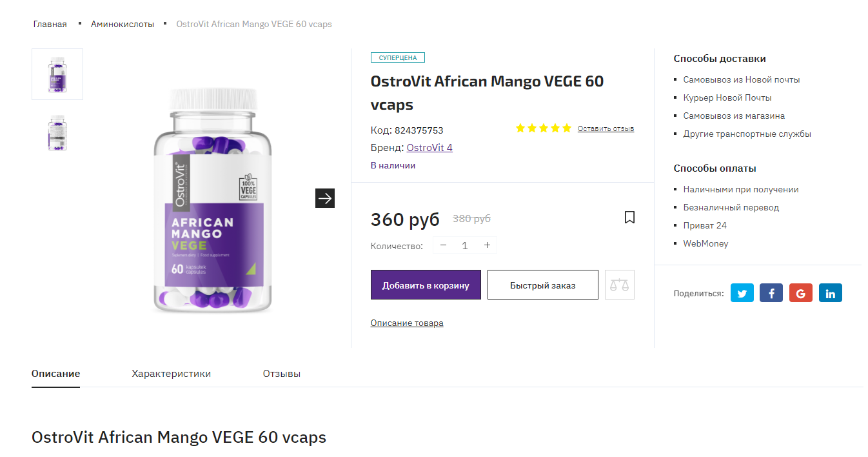Decrease quantity with minus button
This screenshot has width=868, height=457.
point(443,245)
